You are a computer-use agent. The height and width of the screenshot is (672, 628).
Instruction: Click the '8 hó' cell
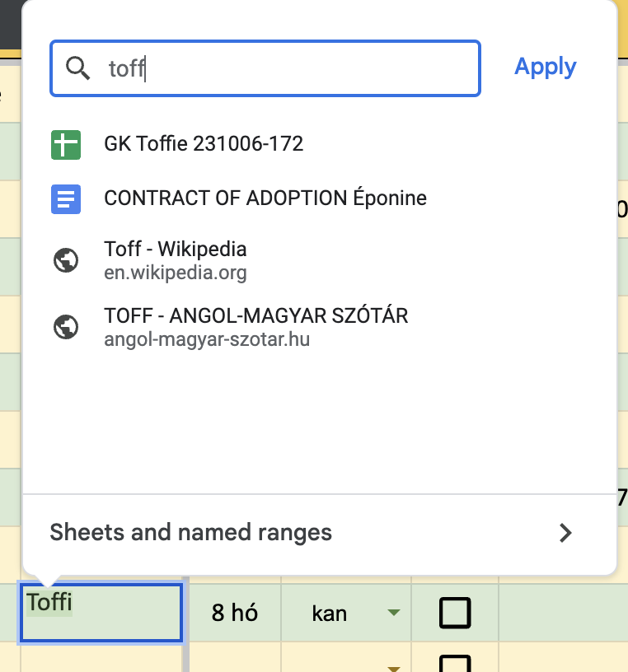[x=235, y=613]
